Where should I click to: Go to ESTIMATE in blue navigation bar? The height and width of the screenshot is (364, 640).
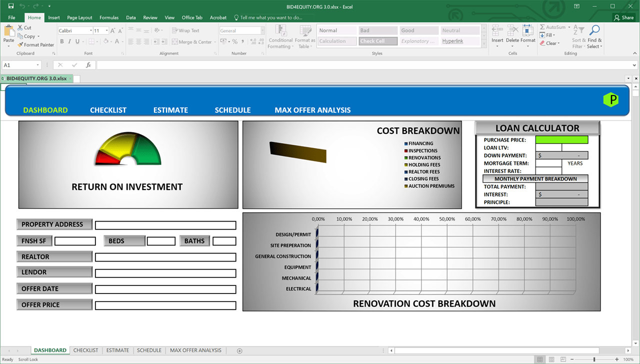click(170, 110)
